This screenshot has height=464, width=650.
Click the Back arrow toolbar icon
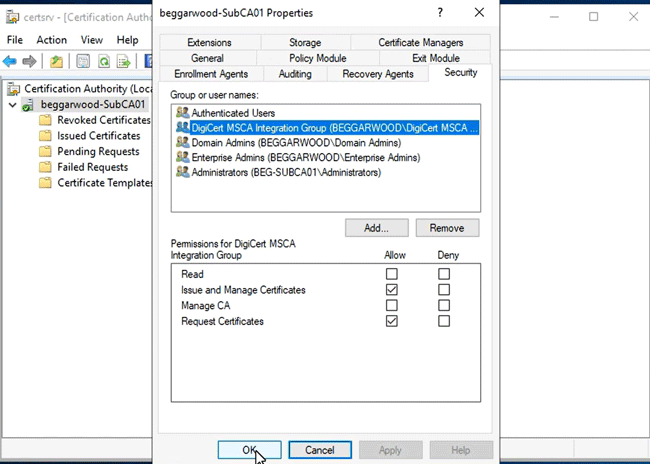tap(10, 61)
